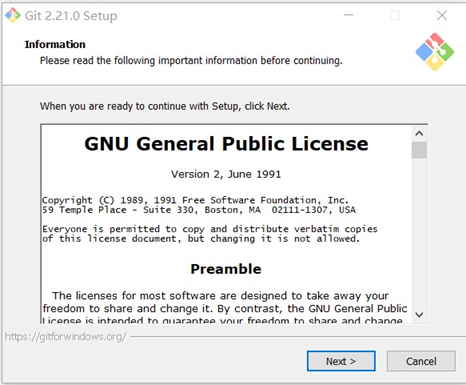Click the Git for Windows logo in header
The height and width of the screenshot is (385, 466).
tap(435, 52)
